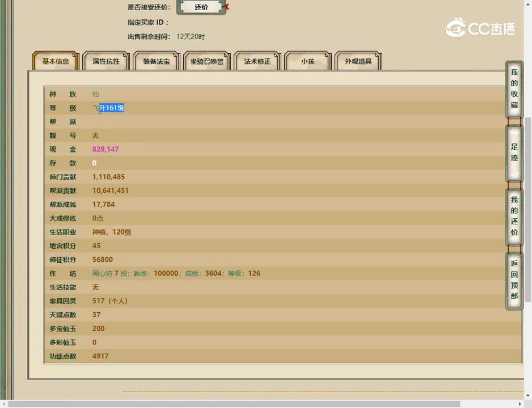Select the 装备法宝 tab
This screenshot has width=532, height=408.
pos(157,61)
